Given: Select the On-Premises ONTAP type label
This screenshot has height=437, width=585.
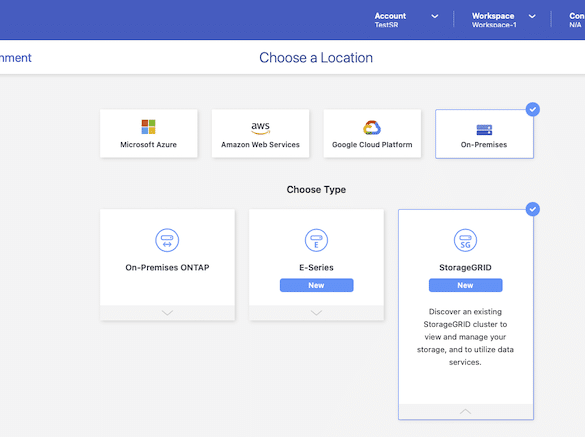Looking at the screenshot, I should [x=167, y=268].
